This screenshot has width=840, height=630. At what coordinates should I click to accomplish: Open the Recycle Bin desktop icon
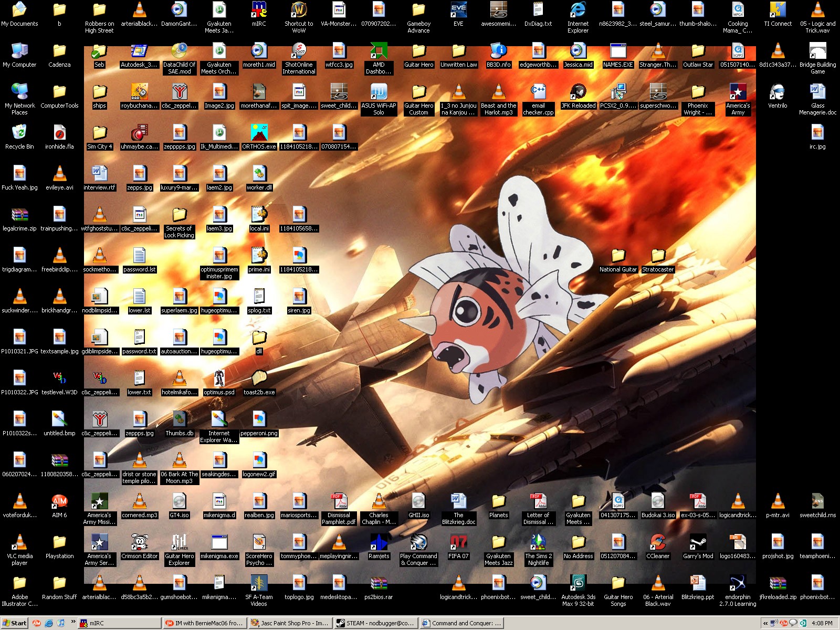(19, 133)
